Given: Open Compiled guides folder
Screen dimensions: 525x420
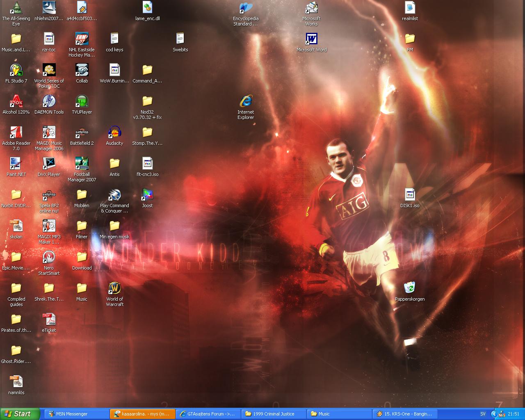Looking at the screenshot, I should click(x=16, y=289).
